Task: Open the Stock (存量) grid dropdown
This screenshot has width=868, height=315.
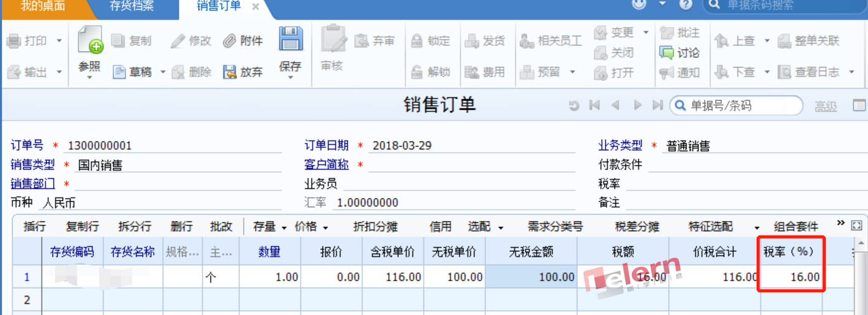Action: pyautogui.click(x=284, y=227)
